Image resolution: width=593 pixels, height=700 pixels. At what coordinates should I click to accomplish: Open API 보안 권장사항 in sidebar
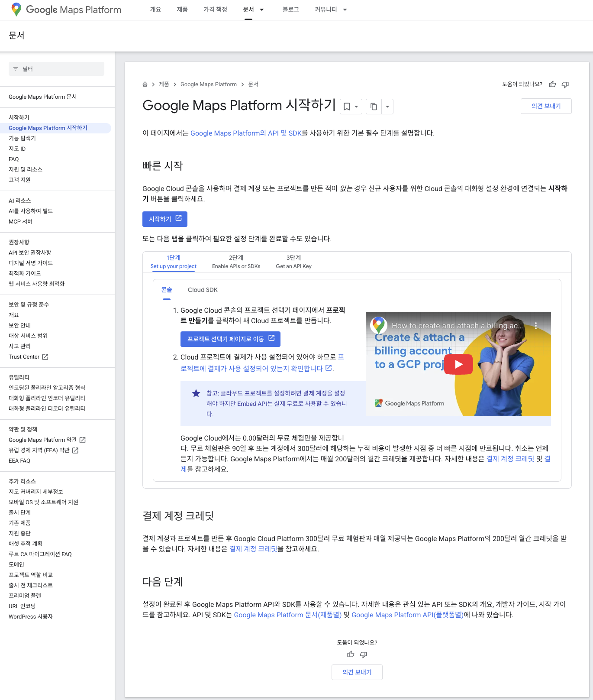(x=30, y=253)
